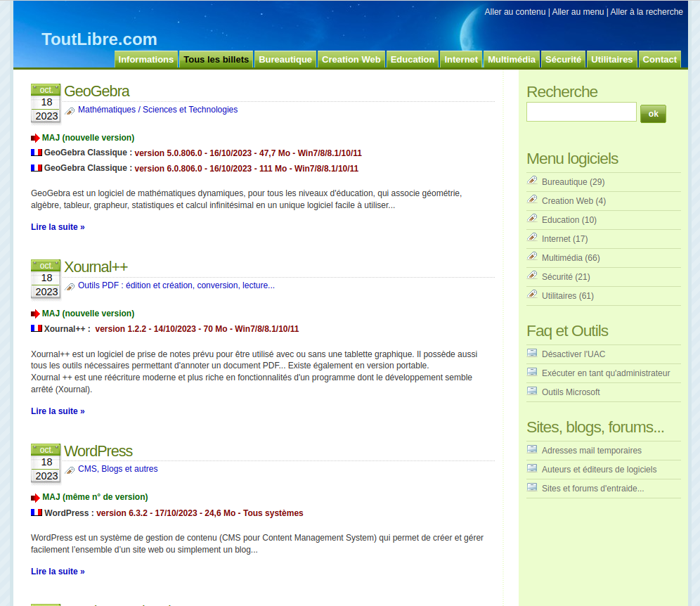Follow the Lire la suite link under GeoGebra
The width and height of the screenshot is (700, 606).
tap(58, 227)
